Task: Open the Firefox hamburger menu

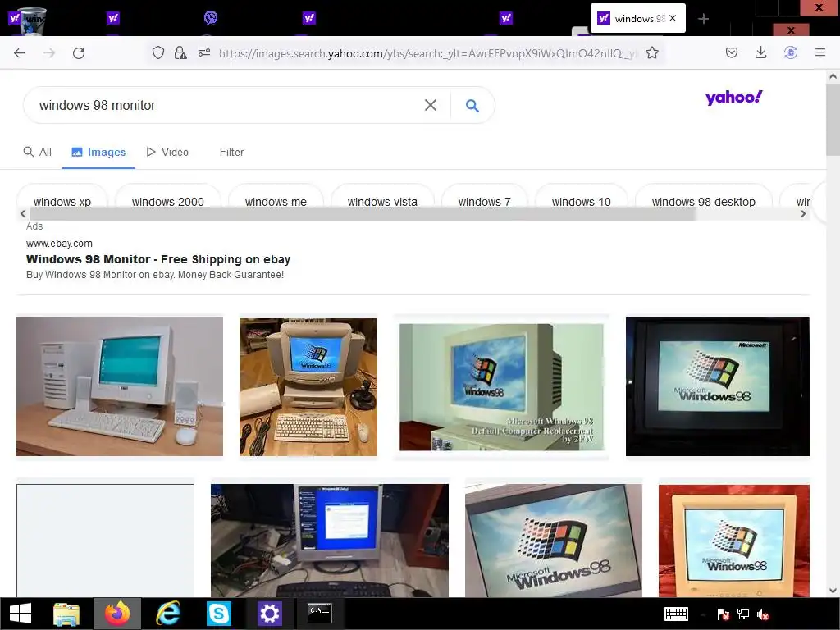Action: tap(820, 52)
